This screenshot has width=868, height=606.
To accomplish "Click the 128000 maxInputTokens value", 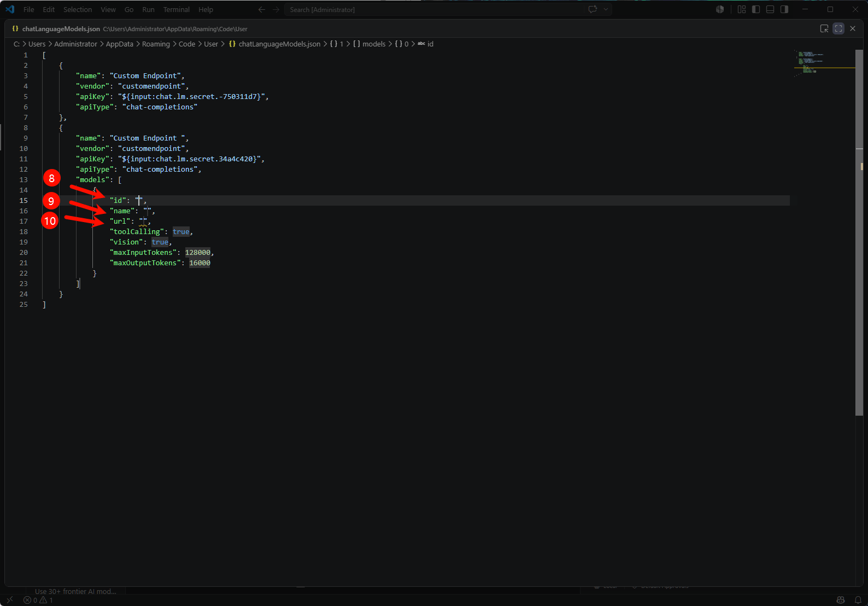I will pyautogui.click(x=198, y=253).
